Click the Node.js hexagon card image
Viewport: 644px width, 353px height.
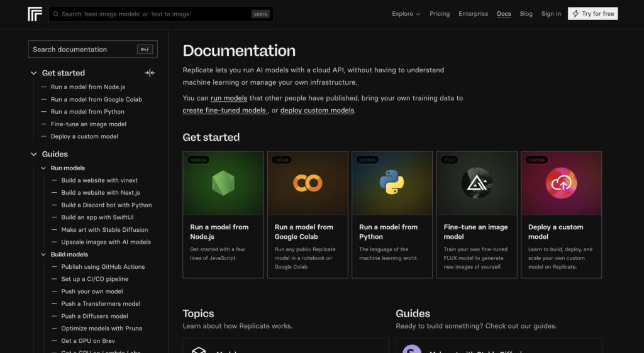[223, 183]
